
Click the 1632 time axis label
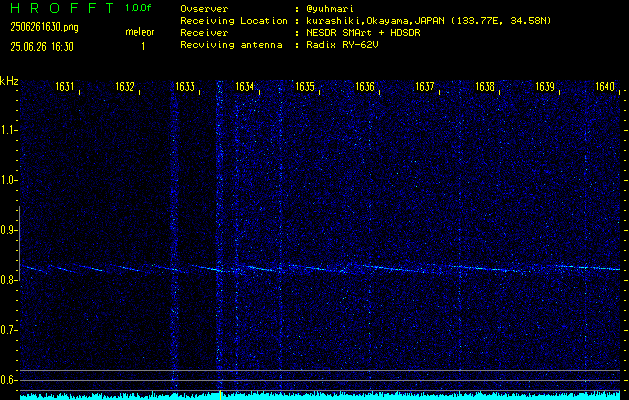click(125, 87)
